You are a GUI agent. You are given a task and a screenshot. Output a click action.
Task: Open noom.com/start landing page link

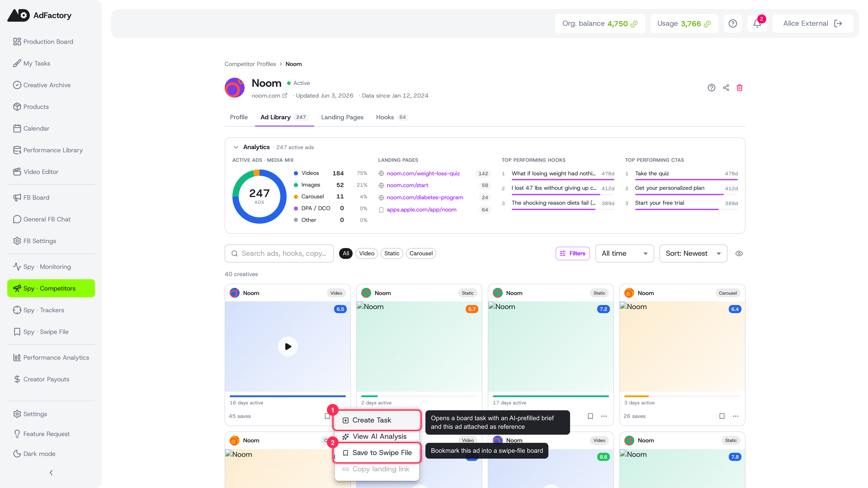407,185
